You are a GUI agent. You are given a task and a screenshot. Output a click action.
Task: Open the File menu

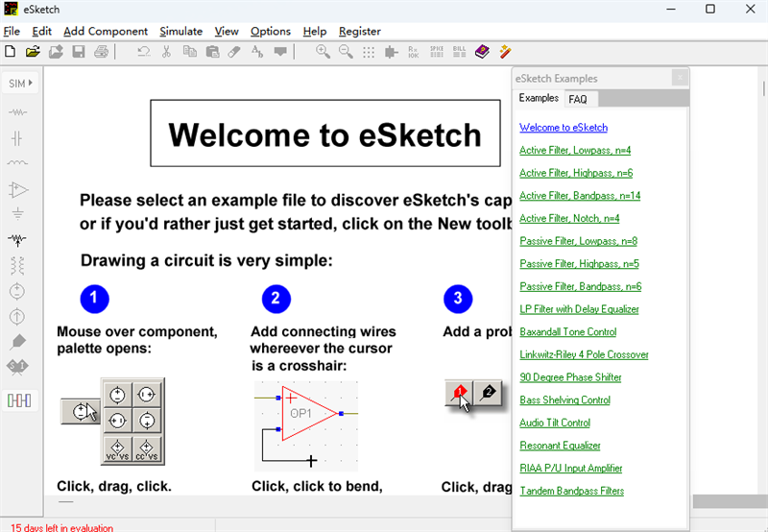12,32
